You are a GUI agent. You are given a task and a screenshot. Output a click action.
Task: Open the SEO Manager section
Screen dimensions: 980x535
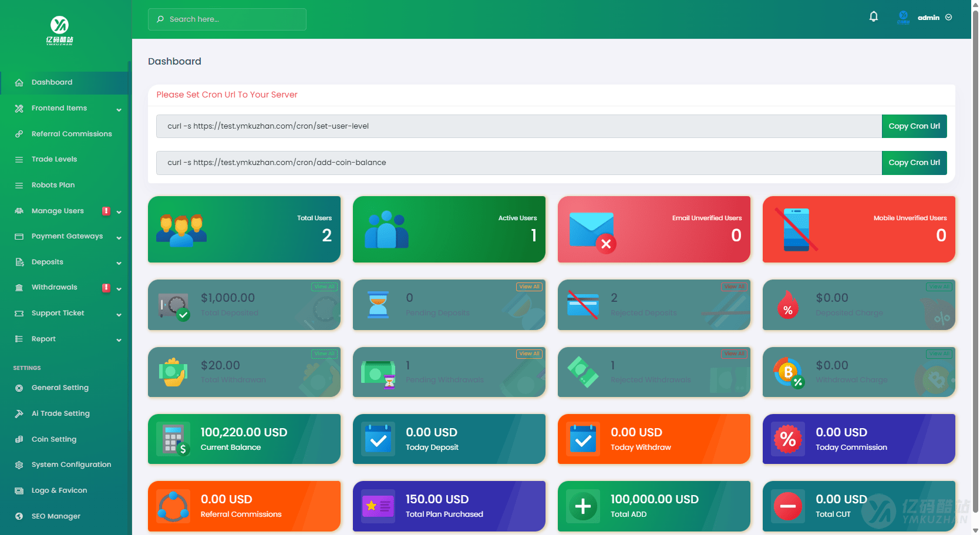coord(56,516)
